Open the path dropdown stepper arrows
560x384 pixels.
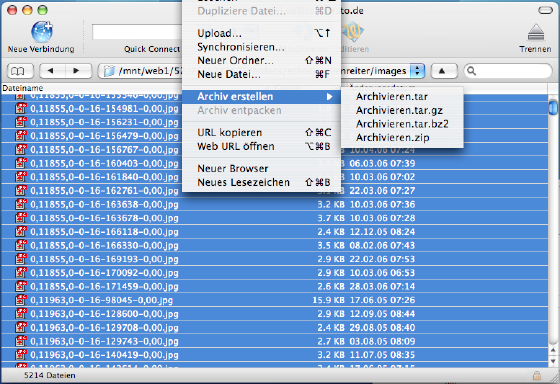pos(417,71)
